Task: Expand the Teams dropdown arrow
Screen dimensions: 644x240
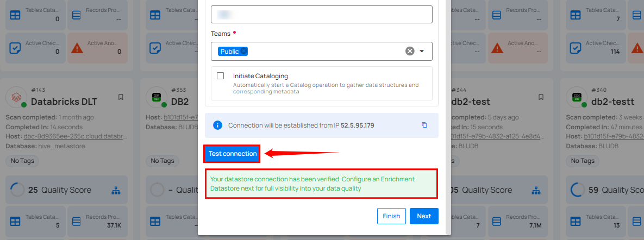Action: point(422,51)
